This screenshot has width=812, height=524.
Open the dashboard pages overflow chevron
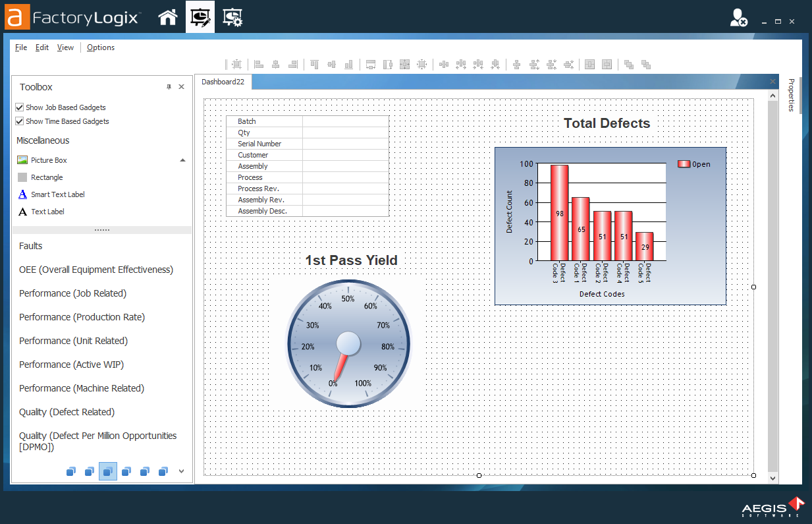pos(180,471)
